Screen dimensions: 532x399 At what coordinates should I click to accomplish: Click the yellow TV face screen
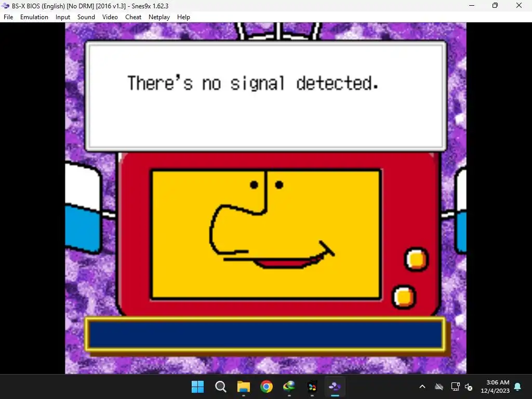(x=267, y=234)
